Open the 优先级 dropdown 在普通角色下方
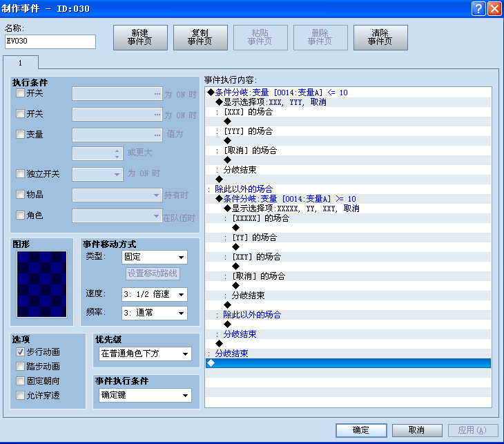Viewport: 504px width, 444px height. point(145,354)
